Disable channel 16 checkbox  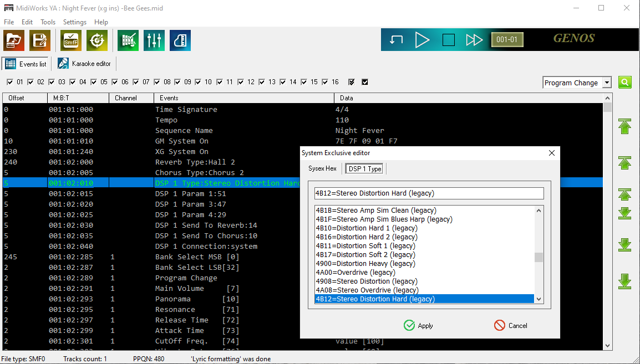(325, 82)
